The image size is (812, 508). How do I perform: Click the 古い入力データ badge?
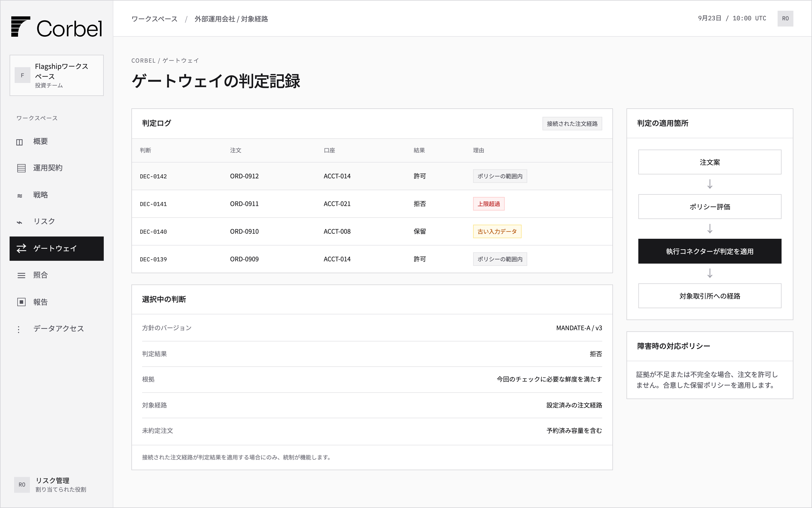tap(497, 231)
